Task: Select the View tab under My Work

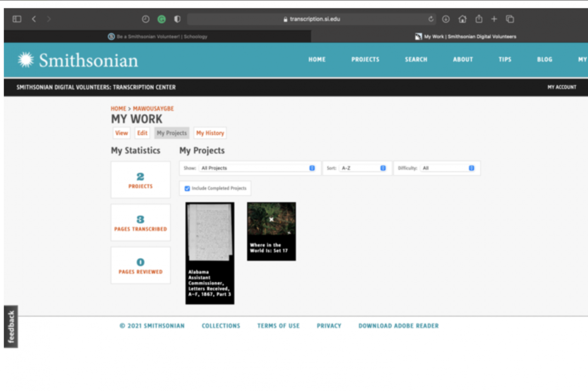Action: point(121,133)
